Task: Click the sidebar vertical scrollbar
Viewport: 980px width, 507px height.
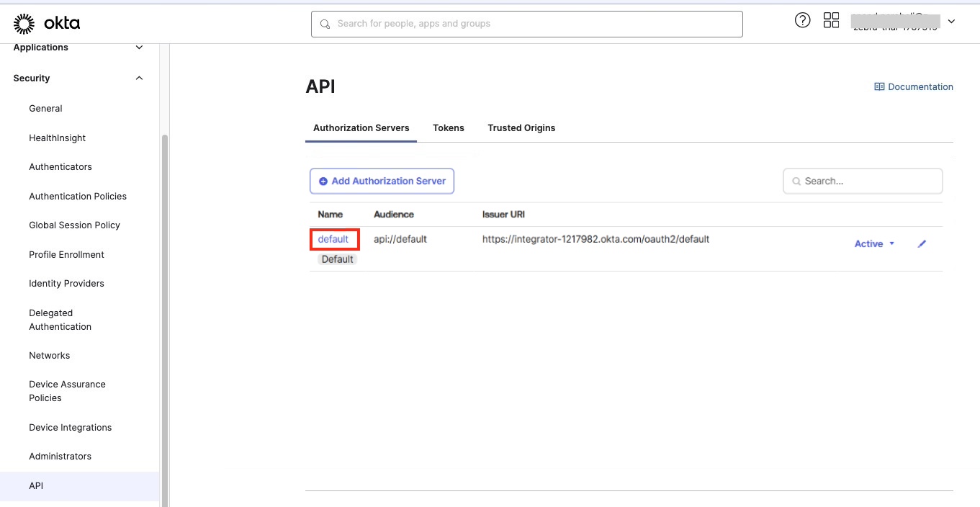Action: 164,317
